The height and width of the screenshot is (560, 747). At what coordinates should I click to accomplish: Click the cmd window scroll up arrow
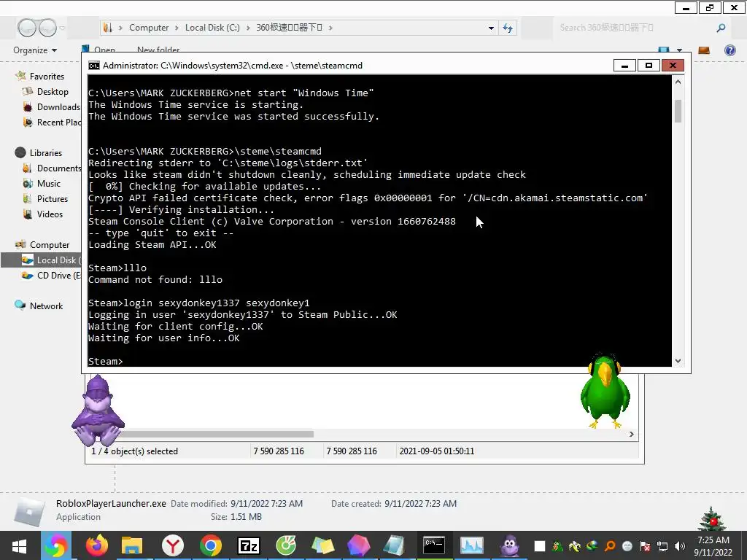[678, 82]
